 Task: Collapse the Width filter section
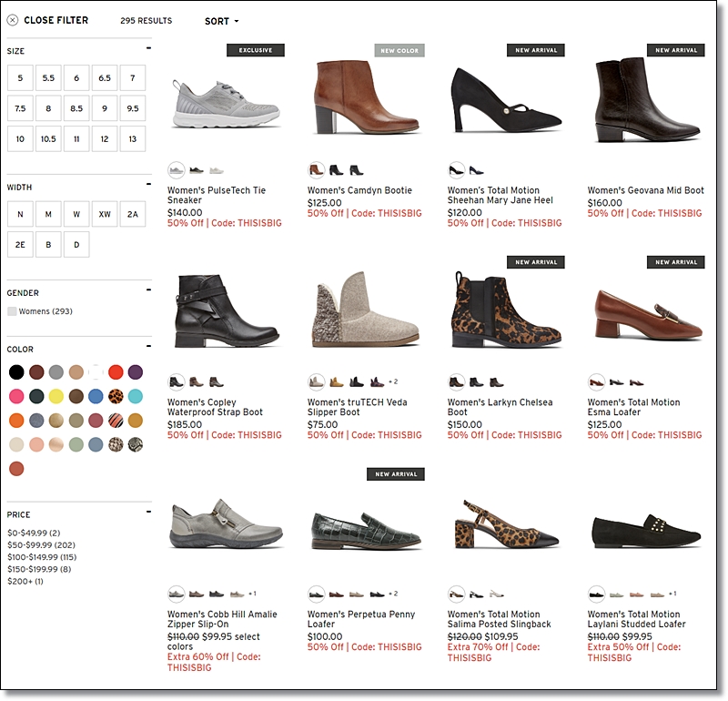pyautogui.click(x=148, y=184)
